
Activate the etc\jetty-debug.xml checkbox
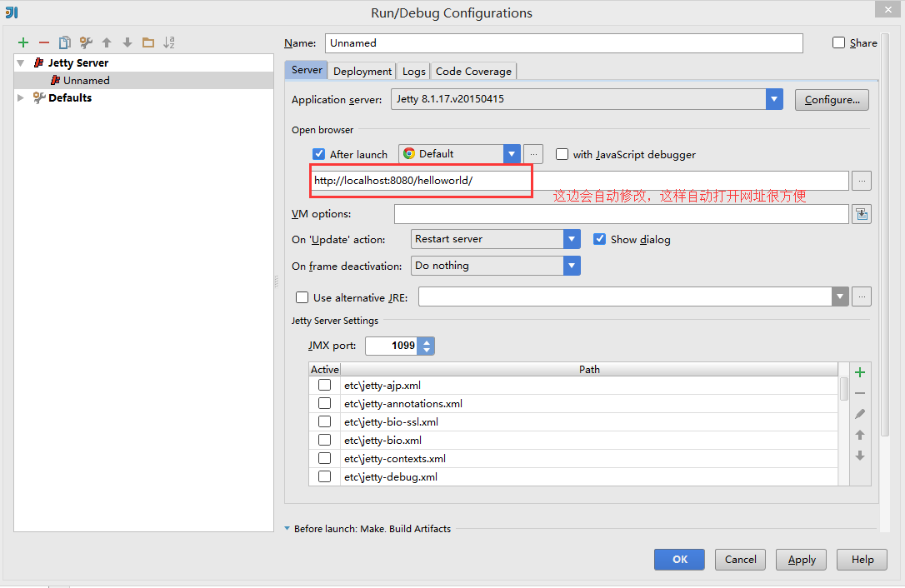point(324,476)
